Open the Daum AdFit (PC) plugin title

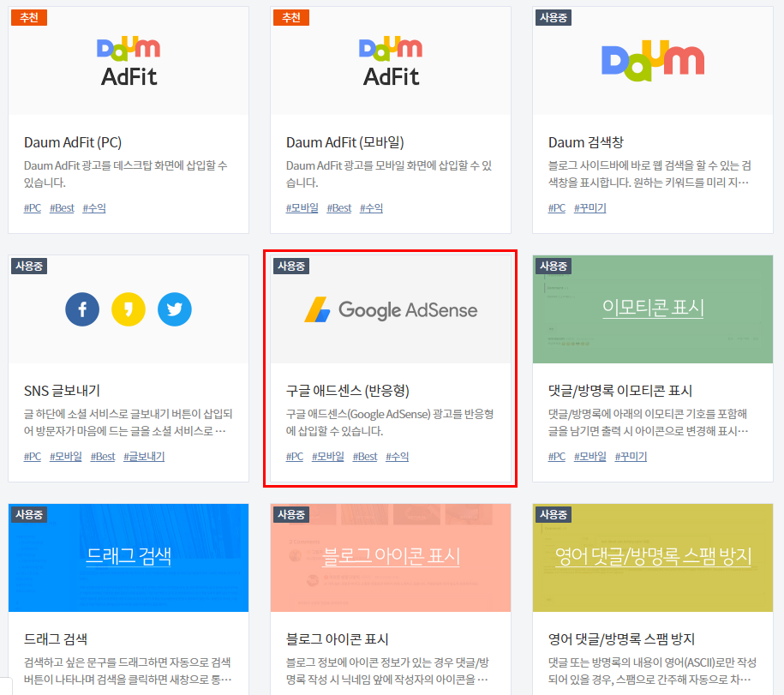tap(73, 142)
